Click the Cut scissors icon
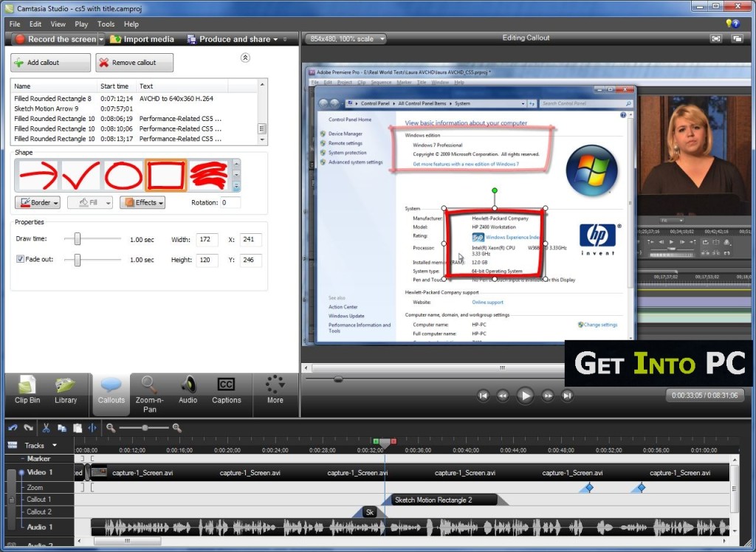 (x=46, y=427)
